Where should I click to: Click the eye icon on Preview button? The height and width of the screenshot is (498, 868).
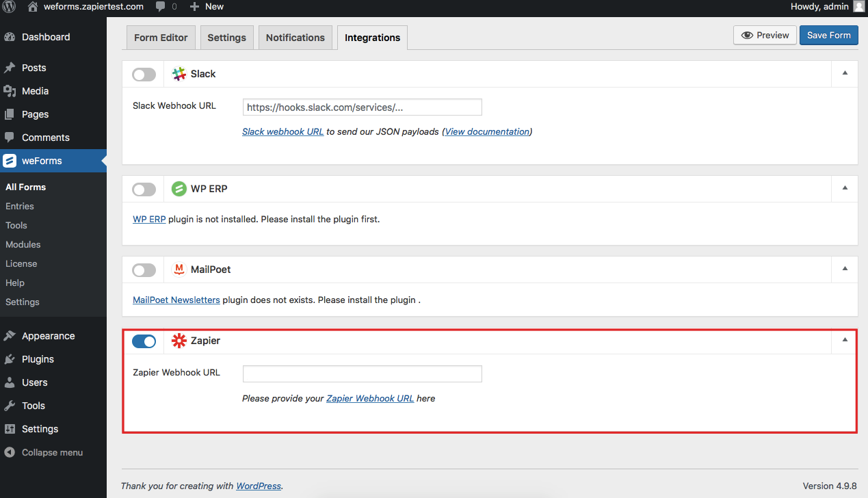[748, 36]
